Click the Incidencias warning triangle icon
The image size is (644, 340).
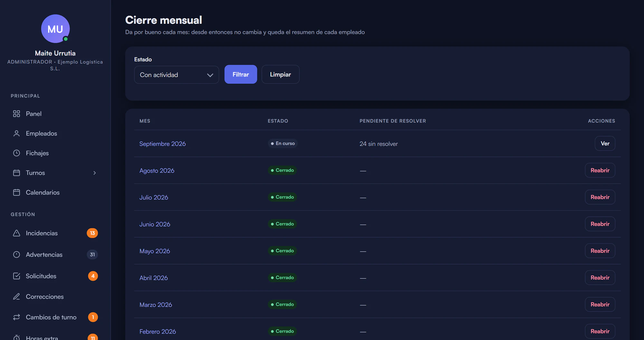[x=16, y=233]
